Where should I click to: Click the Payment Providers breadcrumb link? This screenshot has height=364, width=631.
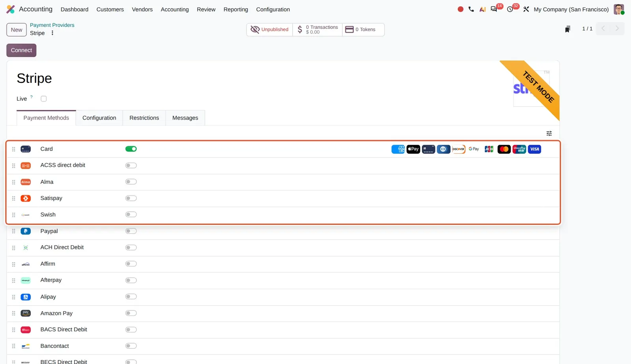click(52, 25)
